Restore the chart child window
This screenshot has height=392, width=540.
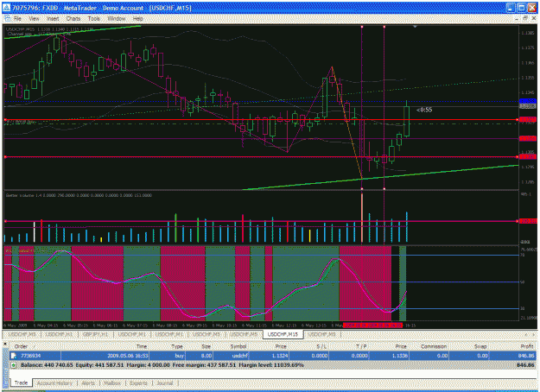pos(525,19)
